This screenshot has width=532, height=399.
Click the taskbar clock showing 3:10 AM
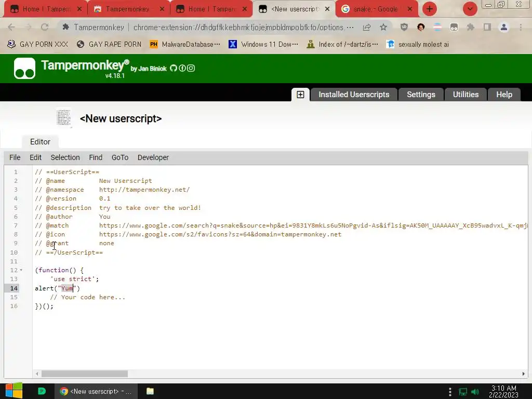pyautogui.click(x=504, y=391)
